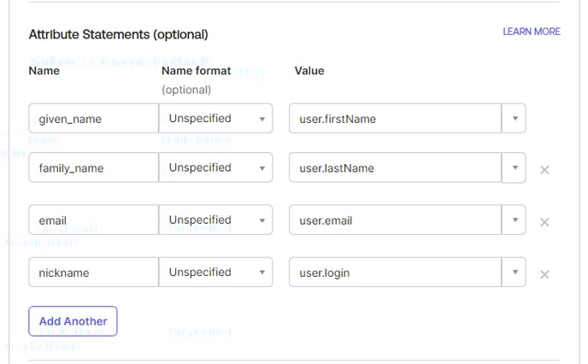Image resolution: width=588 pixels, height=364 pixels.
Task: Open the LEARN MORE link
Action: tap(531, 32)
